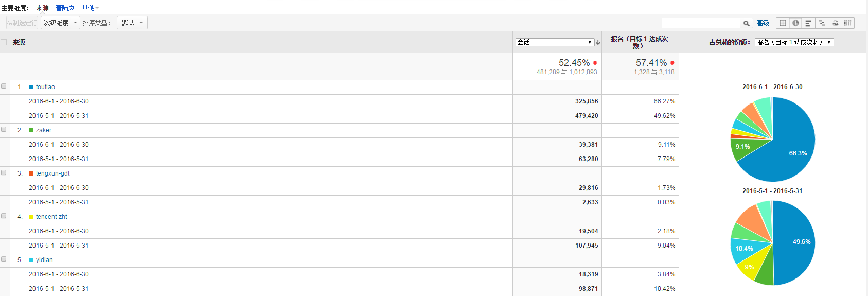Tick the zaker row checkbox
Screen dimensions: 868x296
(x=4, y=130)
